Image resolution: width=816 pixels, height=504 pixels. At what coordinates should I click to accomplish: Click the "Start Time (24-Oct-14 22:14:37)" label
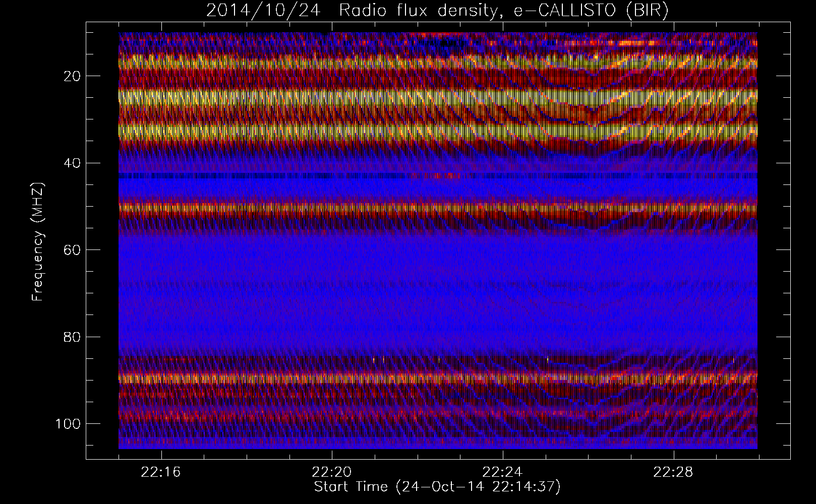pyautogui.click(x=437, y=487)
